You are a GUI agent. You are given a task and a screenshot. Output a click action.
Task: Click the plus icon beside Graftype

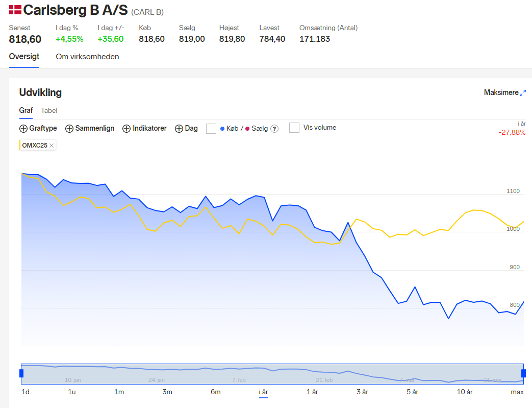(x=23, y=129)
